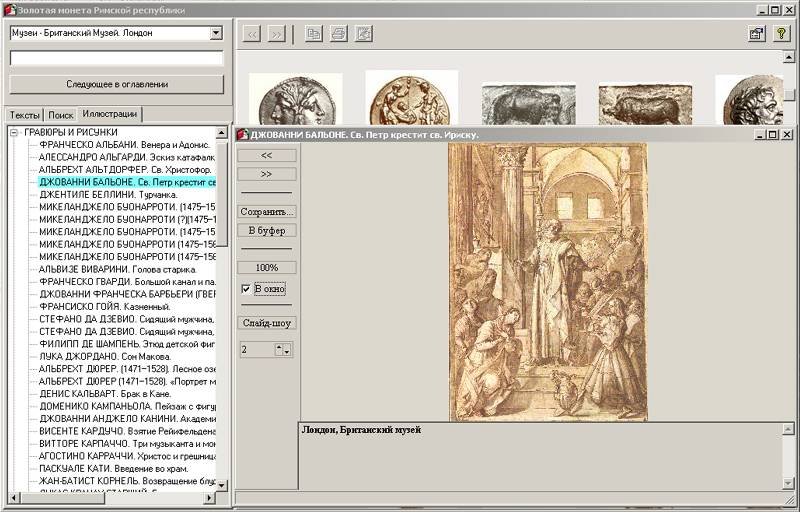Select АЛЕССАНДРО АЛЬГАРДИ. Эскиз катафалка

(x=127, y=158)
